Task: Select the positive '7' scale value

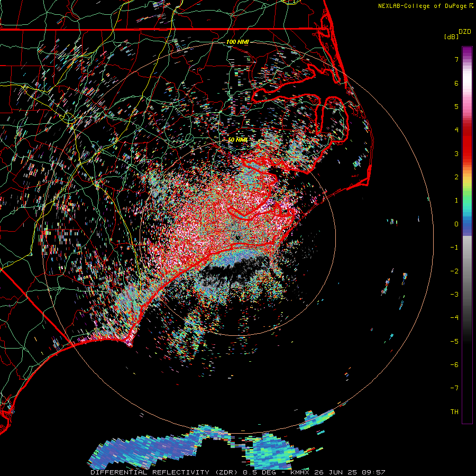Action: coord(456,59)
